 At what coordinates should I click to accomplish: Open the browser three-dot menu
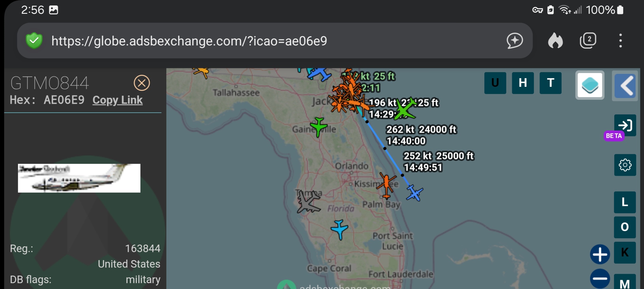point(620,41)
